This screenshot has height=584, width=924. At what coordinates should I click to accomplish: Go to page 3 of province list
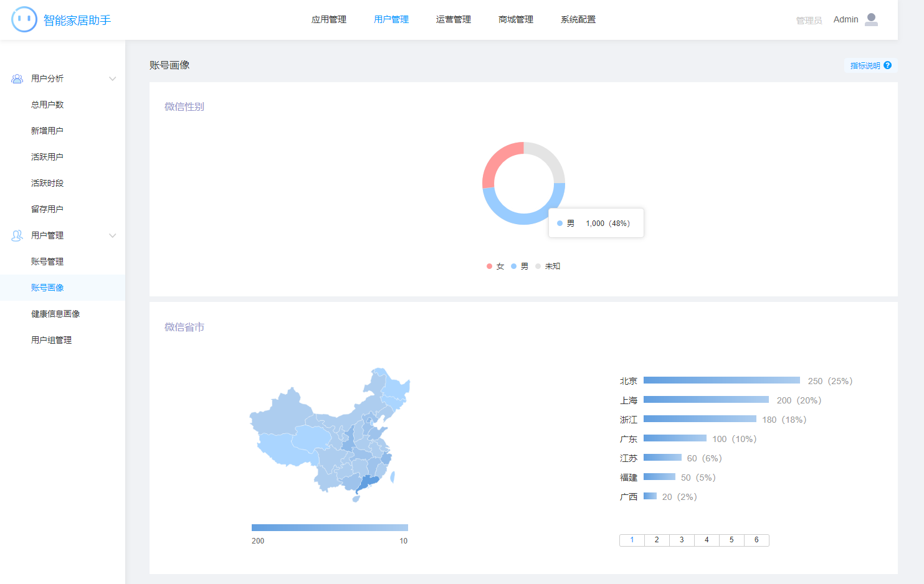682,540
